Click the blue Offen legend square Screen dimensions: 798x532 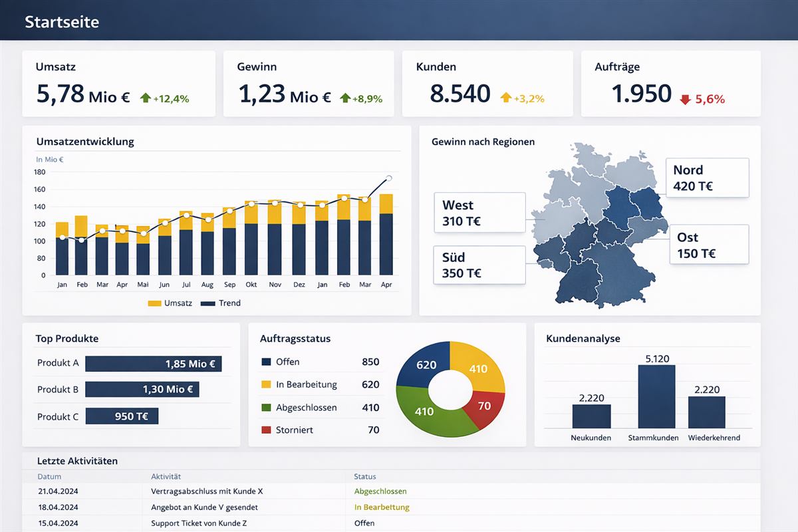pos(266,362)
